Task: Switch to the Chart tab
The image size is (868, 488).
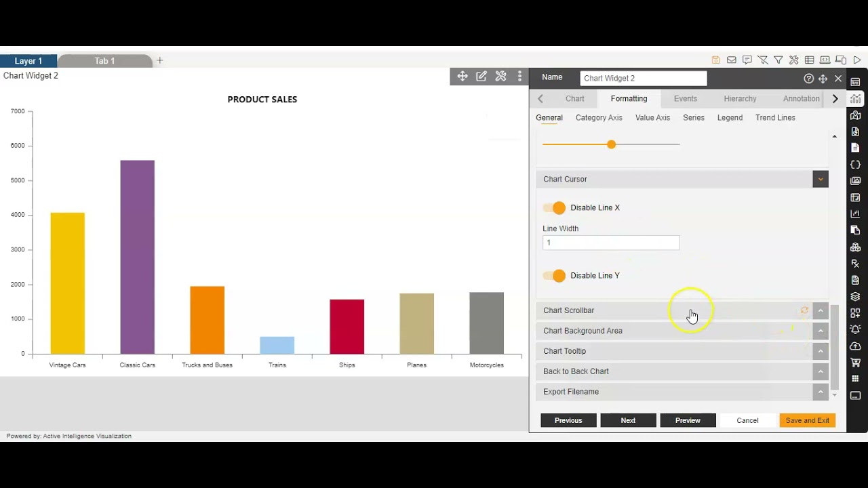Action: click(575, 99)
